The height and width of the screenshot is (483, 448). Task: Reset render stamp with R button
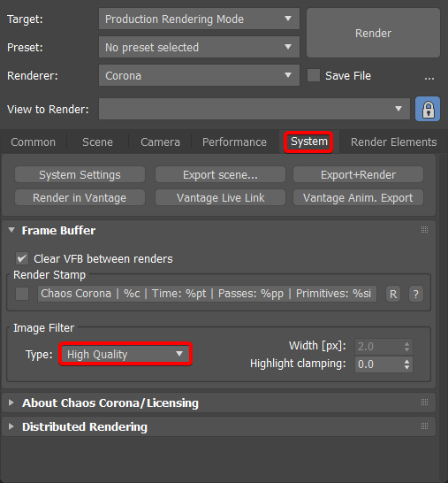(x=393, y=294)
